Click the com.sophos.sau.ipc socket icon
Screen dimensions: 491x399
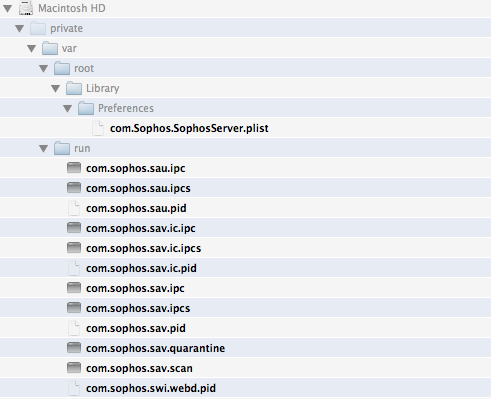coord(74,168)
